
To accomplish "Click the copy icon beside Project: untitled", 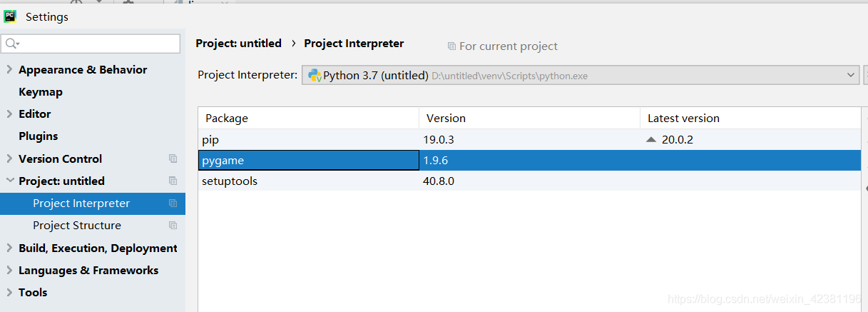I will pyautogui.click(x=173, y=181).
